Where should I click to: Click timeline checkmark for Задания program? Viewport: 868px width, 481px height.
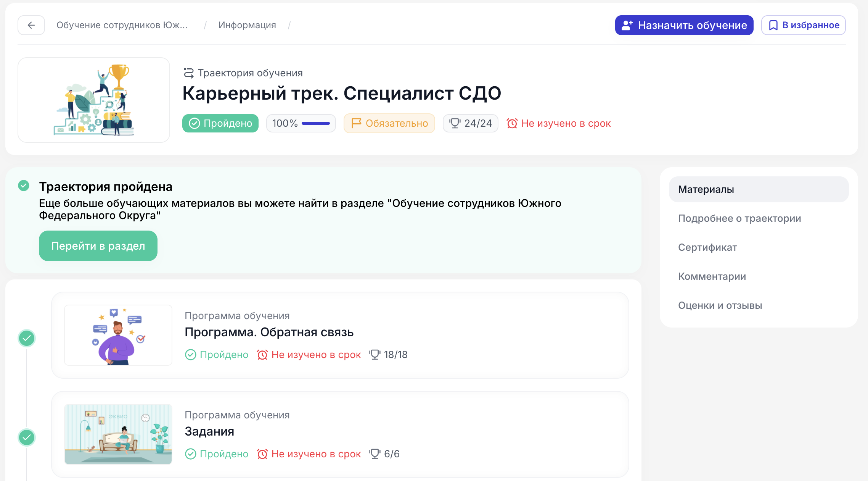point(27,437)
